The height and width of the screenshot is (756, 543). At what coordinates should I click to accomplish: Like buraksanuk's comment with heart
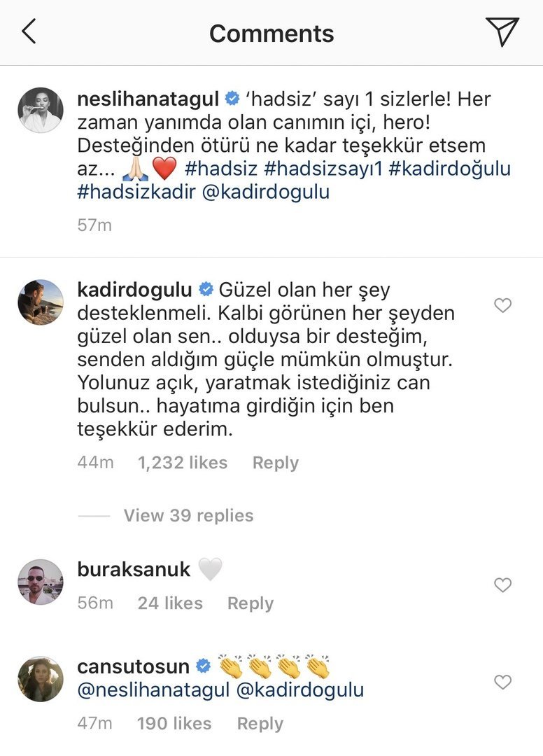click(502, 584)
